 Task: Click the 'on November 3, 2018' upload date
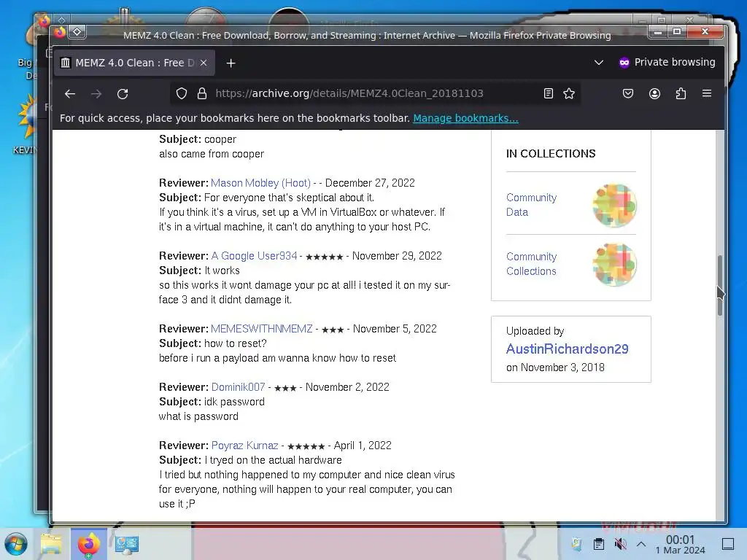[x=555, y=367]
